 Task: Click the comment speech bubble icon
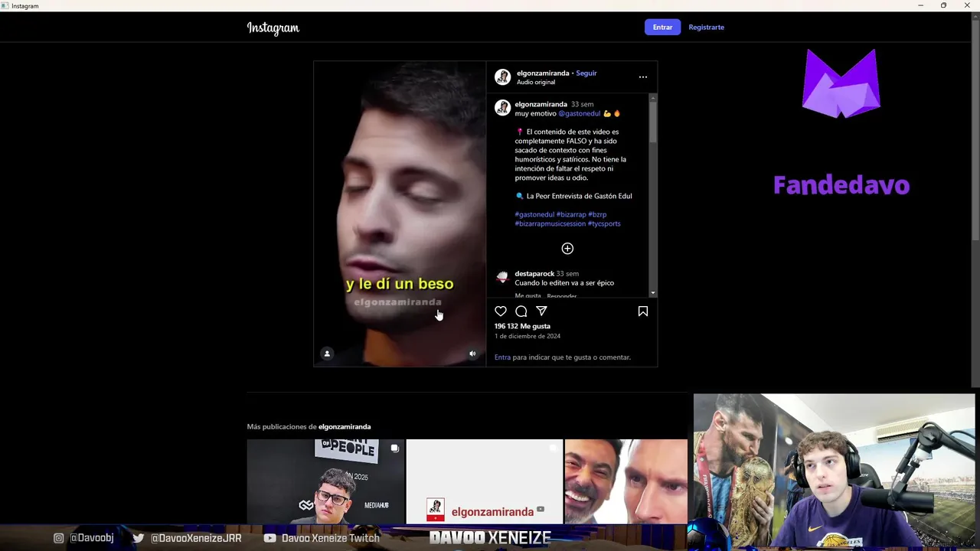click(521, 311)
